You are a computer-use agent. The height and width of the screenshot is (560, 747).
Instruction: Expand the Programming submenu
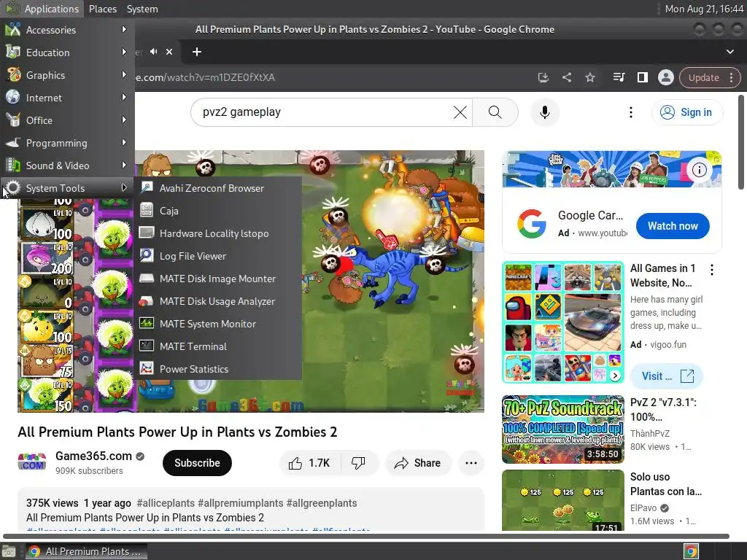click(67, 143)
